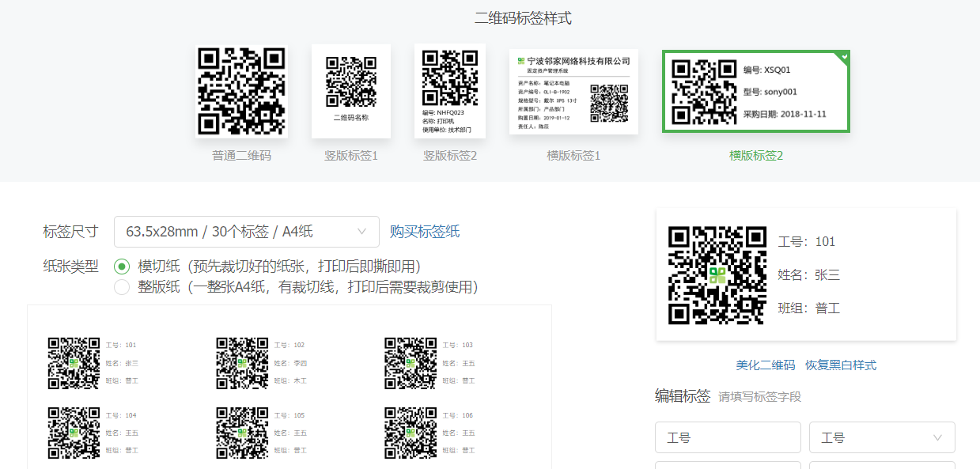This screenshot has width=980, height=469.
Task: Select the 横版标签1 company label thumbnail
Action: click(573, 92)
